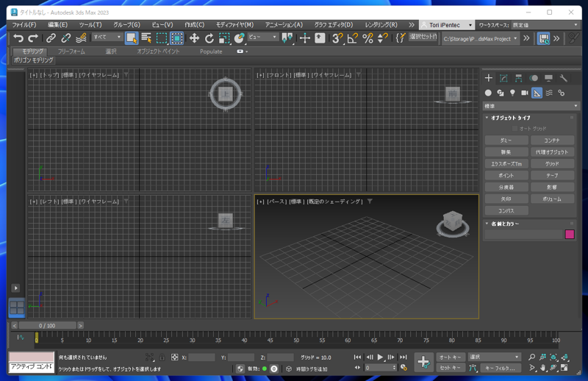Click ポリゴン モデリング panel button

[x=33, y=60]
